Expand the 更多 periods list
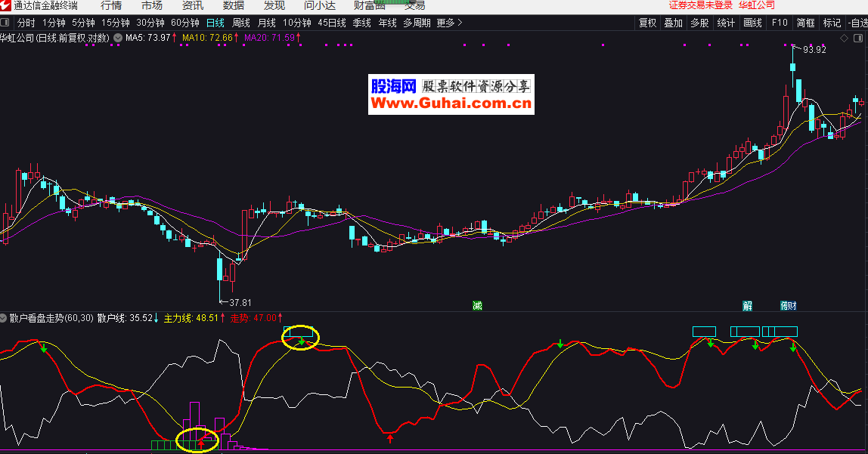 (x=449, y=23)
